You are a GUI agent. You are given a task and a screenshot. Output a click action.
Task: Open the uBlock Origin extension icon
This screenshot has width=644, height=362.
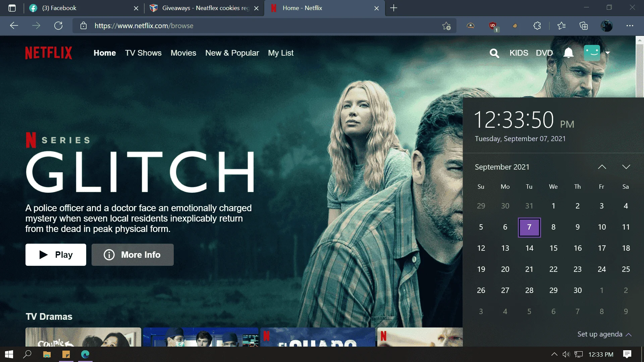[x=493, y=26]
